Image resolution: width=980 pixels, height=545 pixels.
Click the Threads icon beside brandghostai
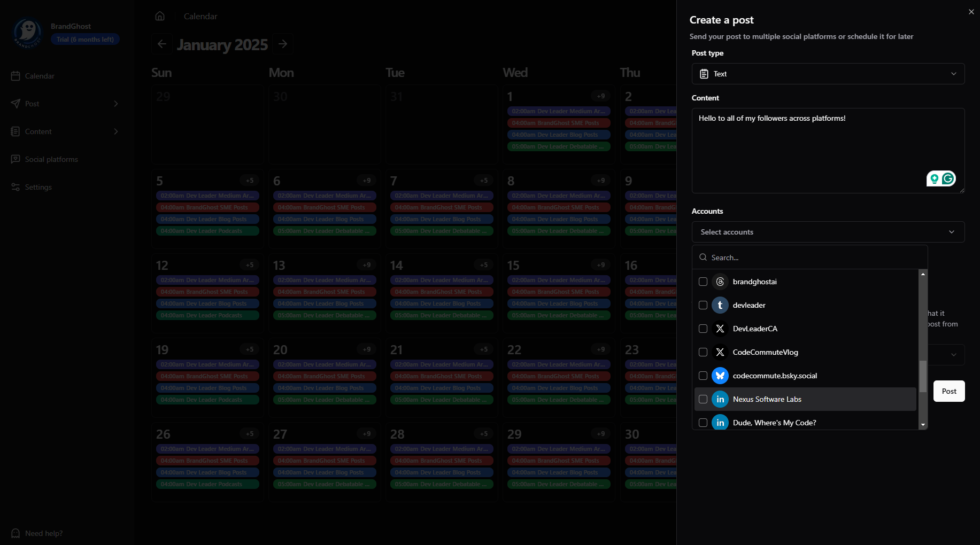coord(720,282)
